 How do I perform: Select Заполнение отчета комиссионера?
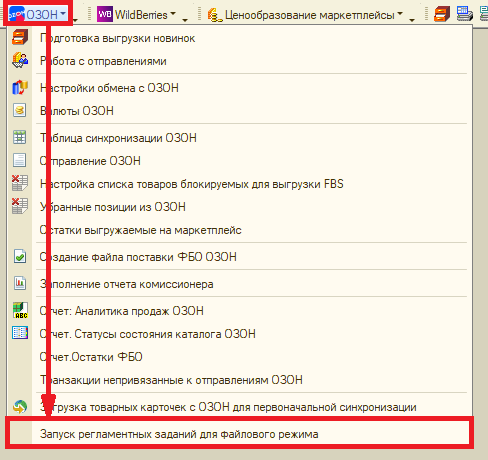[240, 284]
